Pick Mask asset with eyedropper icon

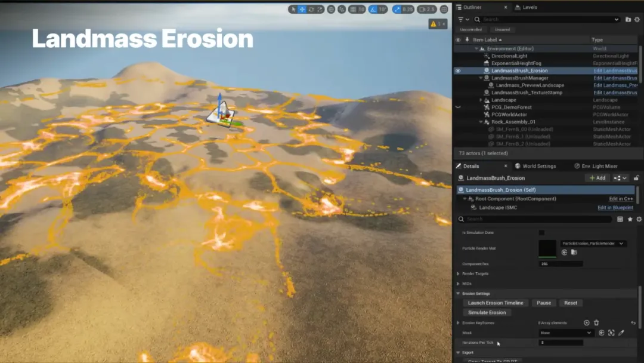coord(621,333)
